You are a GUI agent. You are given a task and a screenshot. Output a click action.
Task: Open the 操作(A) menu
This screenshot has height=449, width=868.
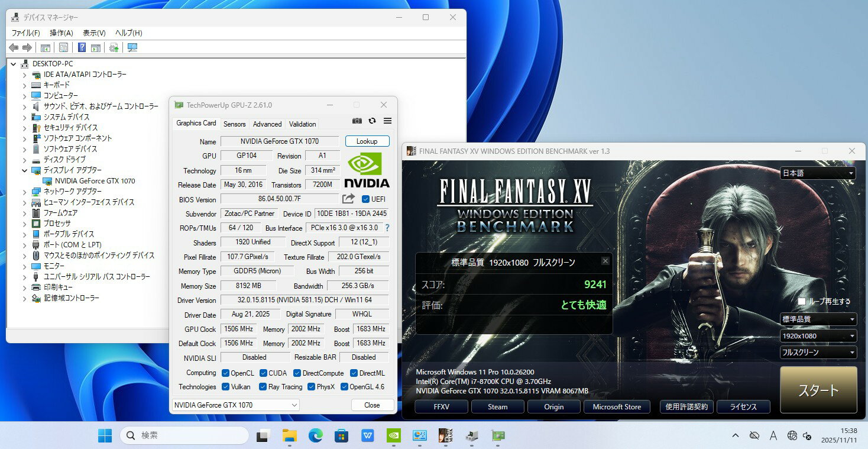(x=61, y=33)
